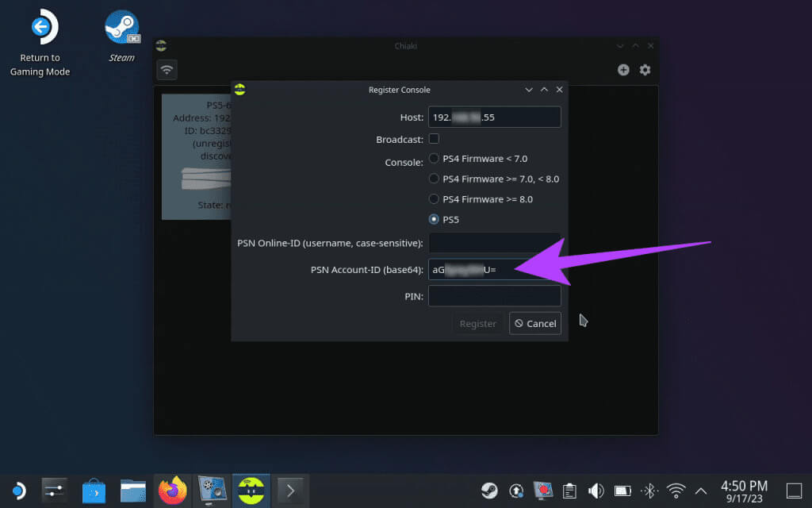
Task: Open the Bluetooth tray icon
Action: (649, 491)
